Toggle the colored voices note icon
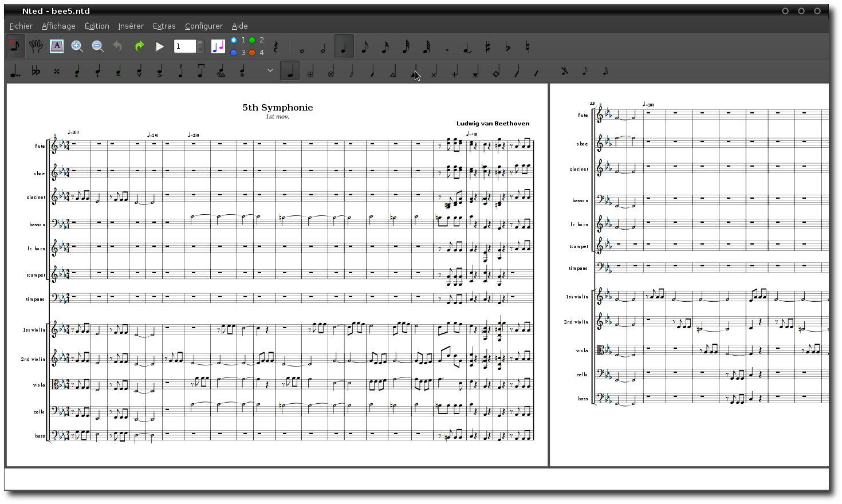Viewport: 842px width, 504px height. click(x=218, y=46)
